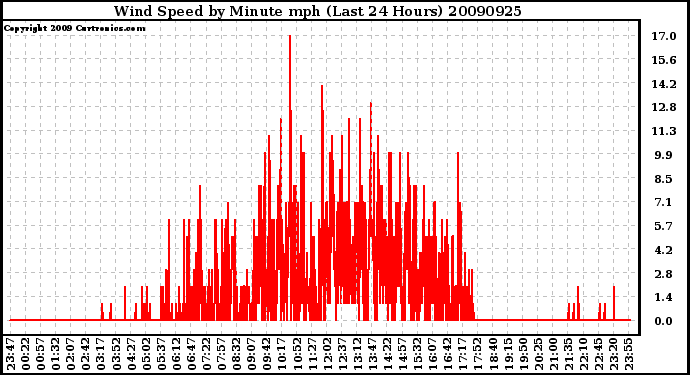This screenshot has height=375, width=690.
Task: Select the 04:27 time label
Action: point(131,354)
